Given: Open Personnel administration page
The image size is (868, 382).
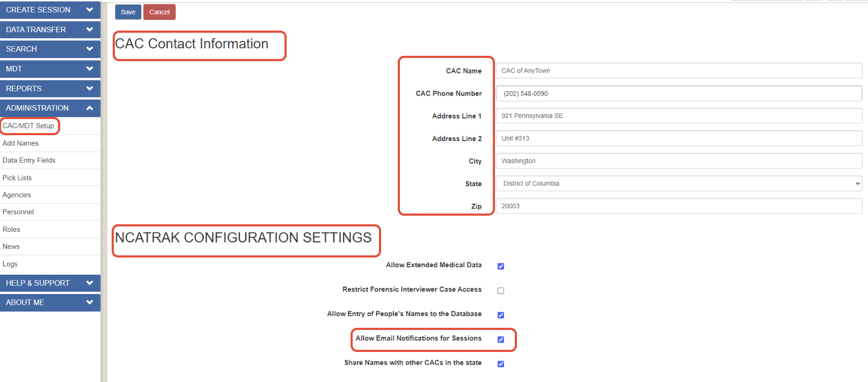Looking at the screenshot, I should pos(18,212).
